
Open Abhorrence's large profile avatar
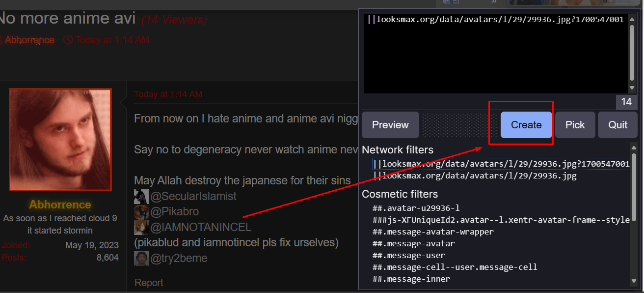[60, 140]
